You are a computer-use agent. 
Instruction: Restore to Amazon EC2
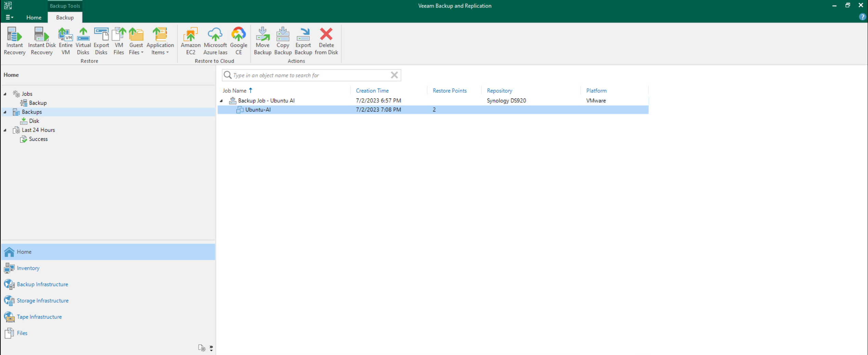[x=191, y=41]
